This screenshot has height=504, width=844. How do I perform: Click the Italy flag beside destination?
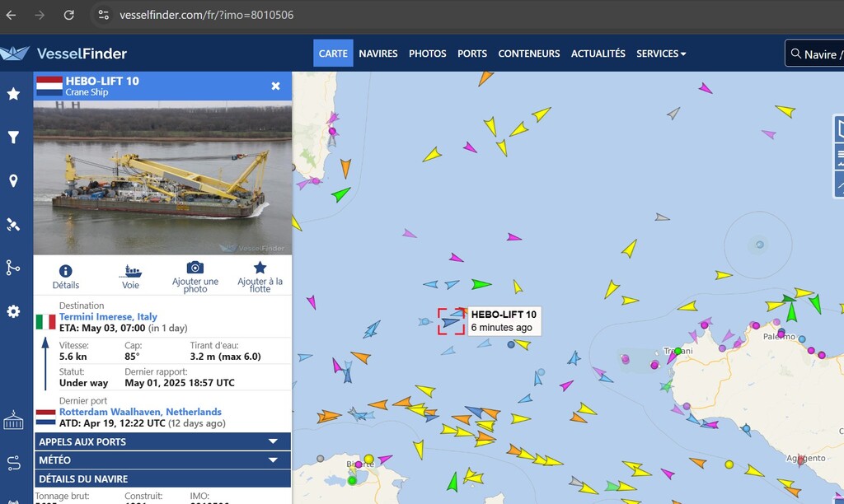(46, 322)
